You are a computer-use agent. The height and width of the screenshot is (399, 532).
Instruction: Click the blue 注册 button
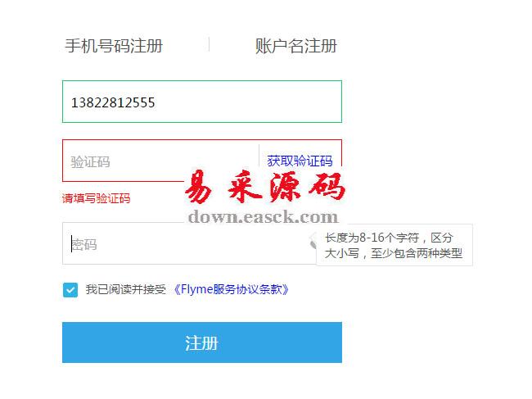(202, 342)
